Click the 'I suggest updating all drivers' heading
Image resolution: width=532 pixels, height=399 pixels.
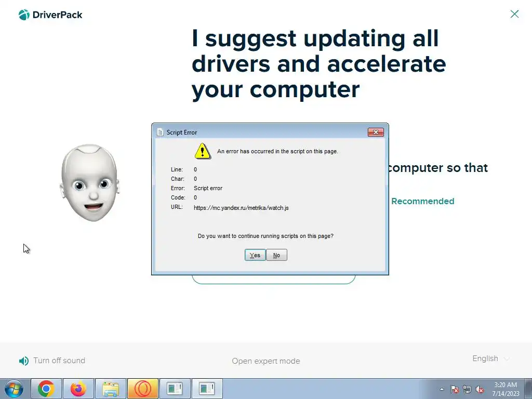pos(318,64)
